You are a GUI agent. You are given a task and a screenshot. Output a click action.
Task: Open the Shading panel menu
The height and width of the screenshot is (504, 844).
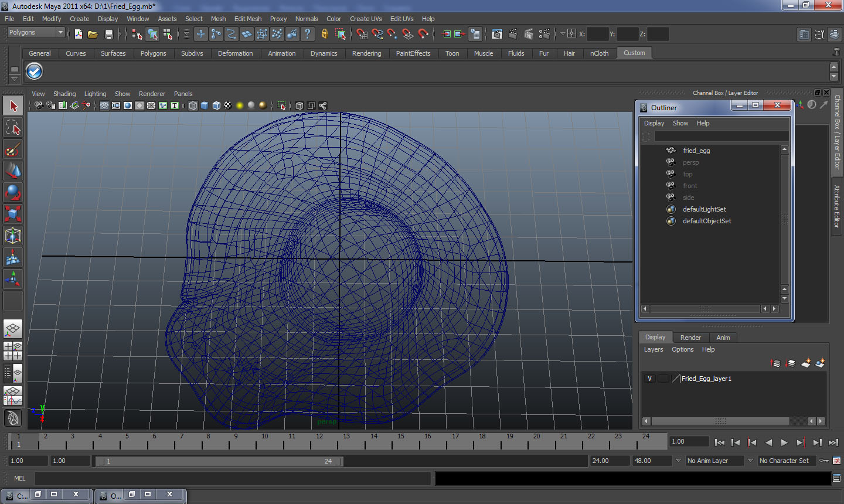coord(64,94)
